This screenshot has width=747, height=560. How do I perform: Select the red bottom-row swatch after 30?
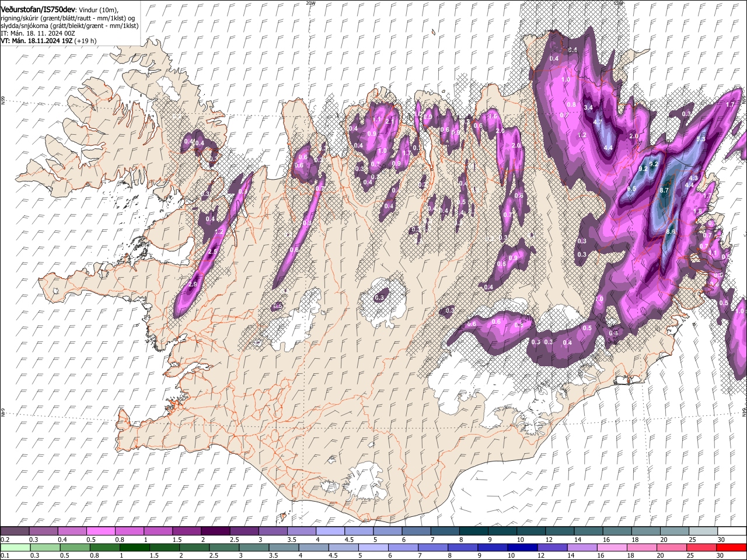coord(731,547)
